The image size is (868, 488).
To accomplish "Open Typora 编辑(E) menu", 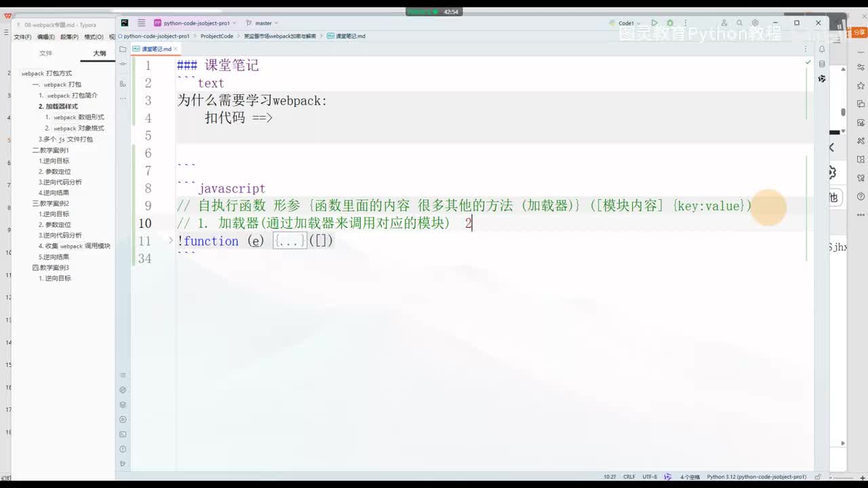I will coord(46,37).
